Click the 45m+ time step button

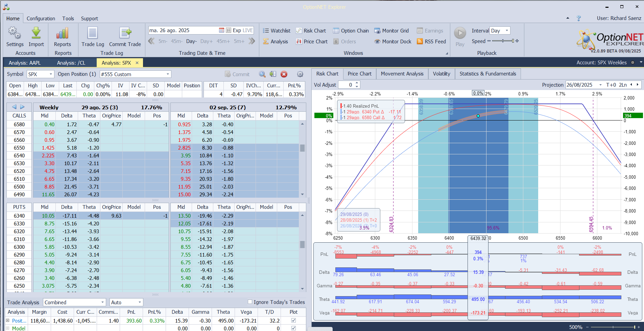coord(223,41)
